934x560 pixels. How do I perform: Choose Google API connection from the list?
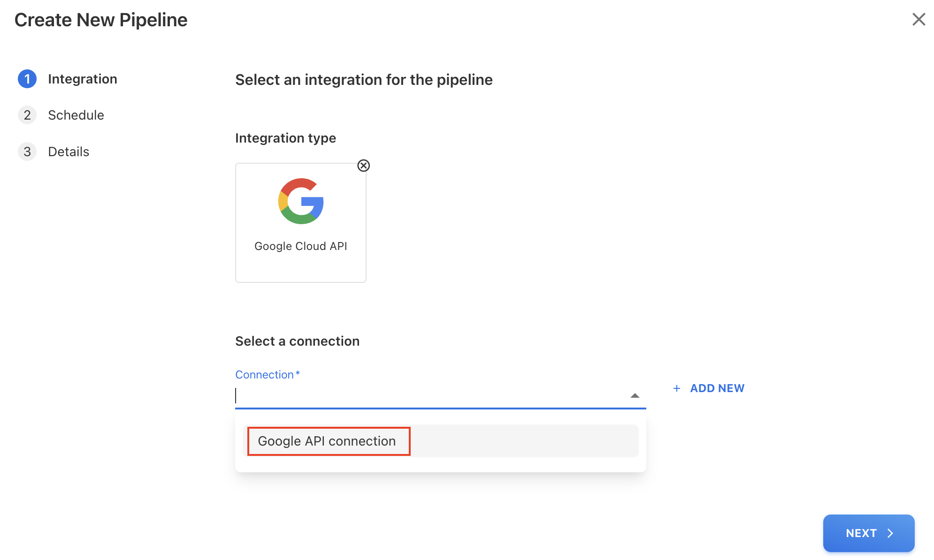tap(327, 441)
